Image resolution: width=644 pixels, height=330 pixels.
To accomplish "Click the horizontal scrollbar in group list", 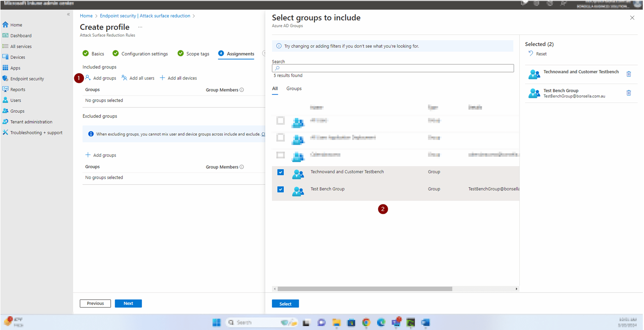I will (x=365, y=289).
